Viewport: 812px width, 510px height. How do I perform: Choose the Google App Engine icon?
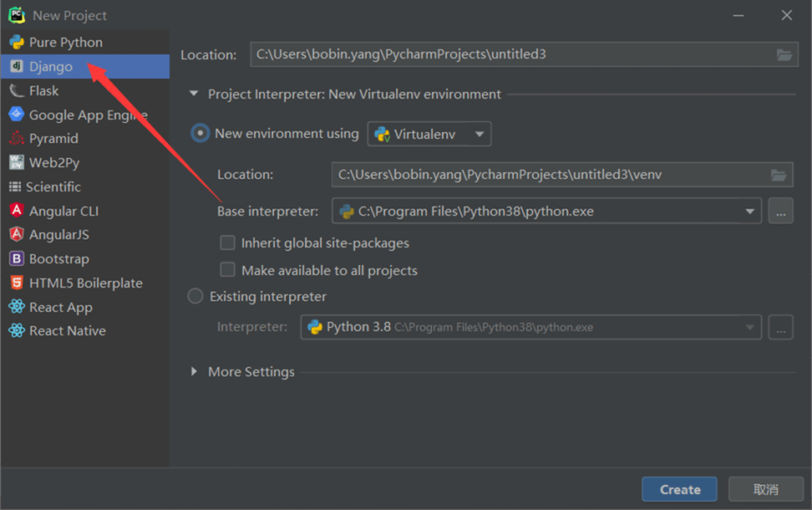point(17,115)
